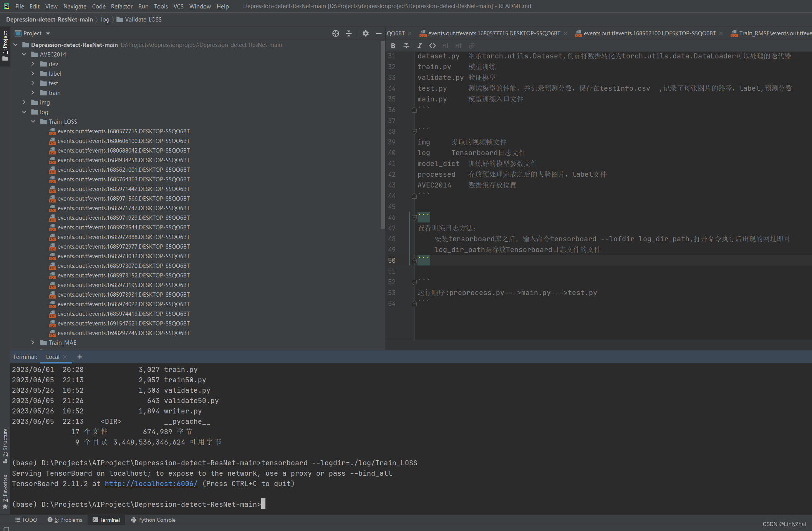Apply italic formatting via the Markdown toolbar
Viewport: 812px width, 531px height.
pyautogui.click(x=419, y=46)
